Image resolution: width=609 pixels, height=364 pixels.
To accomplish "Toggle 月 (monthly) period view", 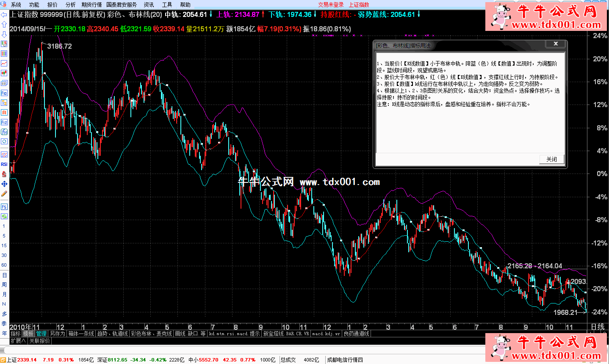I will pyautogui.click(x=4, y=294).
